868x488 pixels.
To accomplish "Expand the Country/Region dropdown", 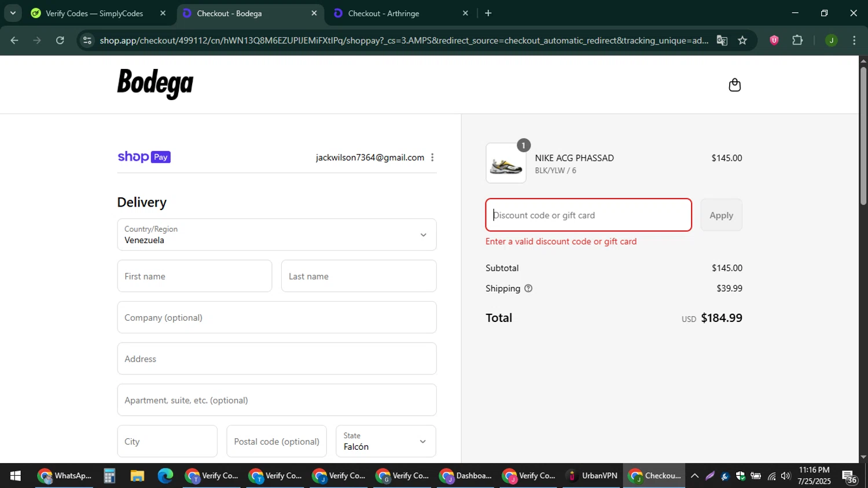I will 277,234.
